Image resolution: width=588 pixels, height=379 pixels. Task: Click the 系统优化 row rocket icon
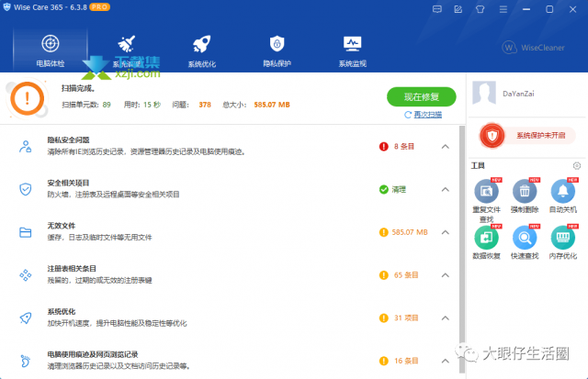pyautogui.click(x=25, y=318)
